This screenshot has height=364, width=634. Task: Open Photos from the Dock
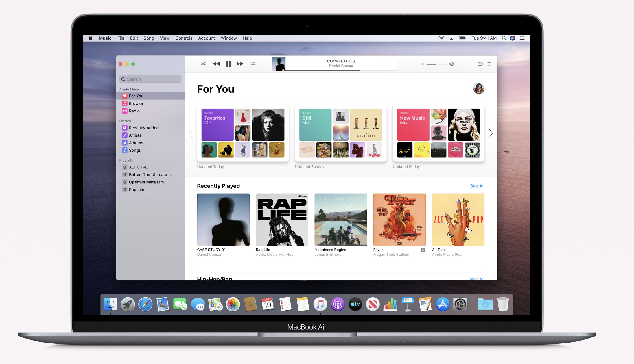pos(233,304)
